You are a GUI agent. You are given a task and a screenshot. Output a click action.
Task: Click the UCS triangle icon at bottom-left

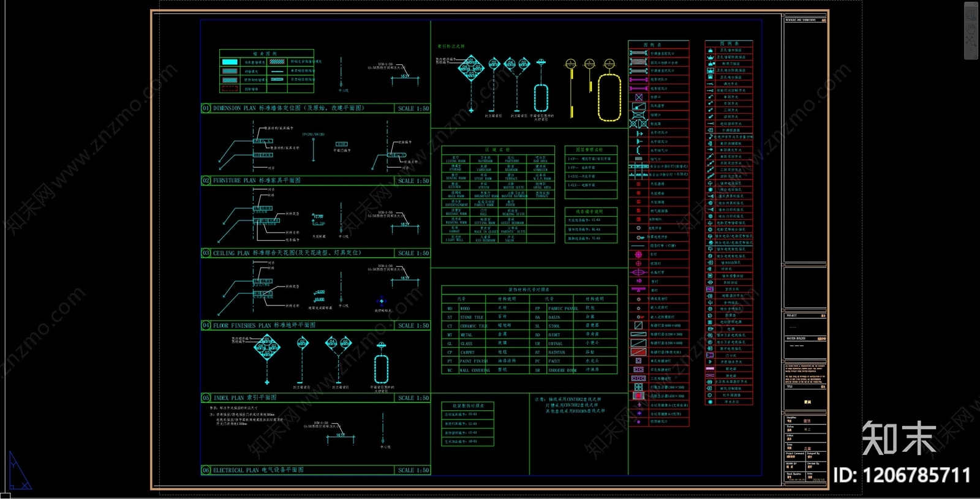(18, 473)
